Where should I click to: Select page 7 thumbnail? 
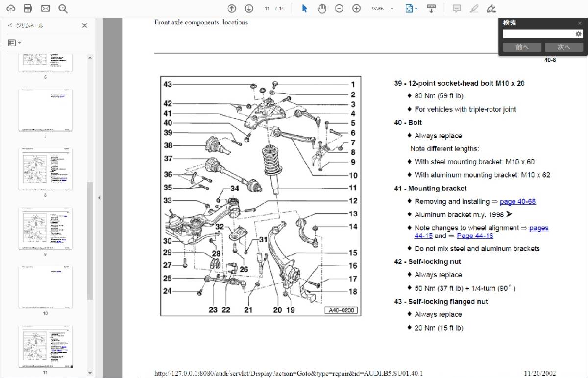(46, 110)
